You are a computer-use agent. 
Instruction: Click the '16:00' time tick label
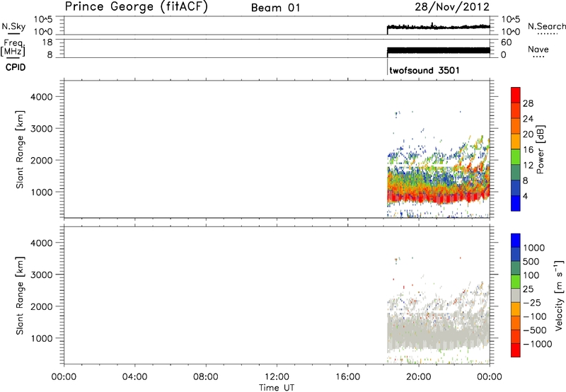(x=347, y=377)
